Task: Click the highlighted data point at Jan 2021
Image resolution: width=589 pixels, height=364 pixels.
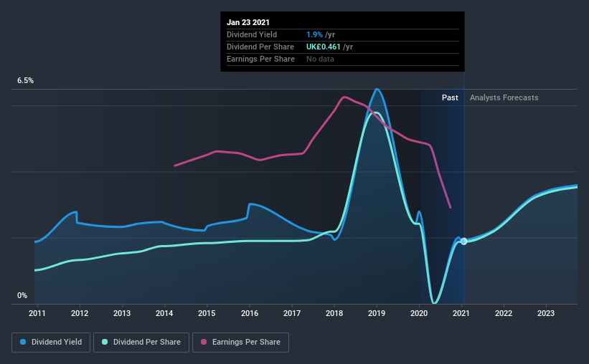Action: pyautogui.click(x=464, y=241)
